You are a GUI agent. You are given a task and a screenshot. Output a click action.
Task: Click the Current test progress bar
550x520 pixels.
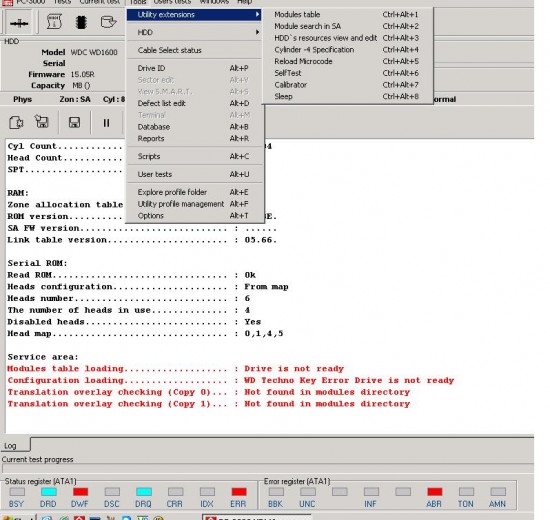[268, 468]
